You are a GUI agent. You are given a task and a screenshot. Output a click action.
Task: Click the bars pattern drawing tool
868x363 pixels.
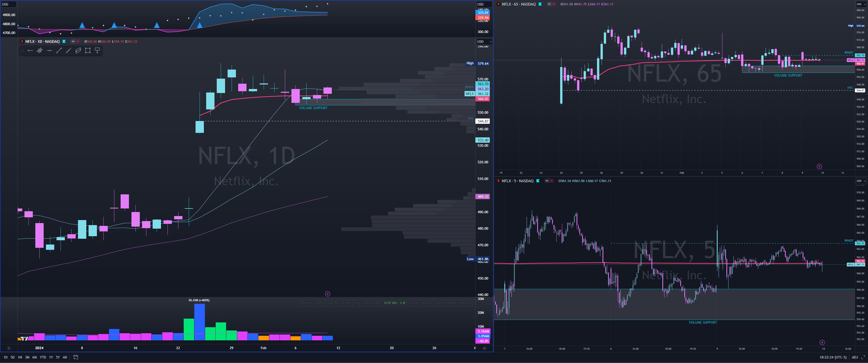point(40,50)
